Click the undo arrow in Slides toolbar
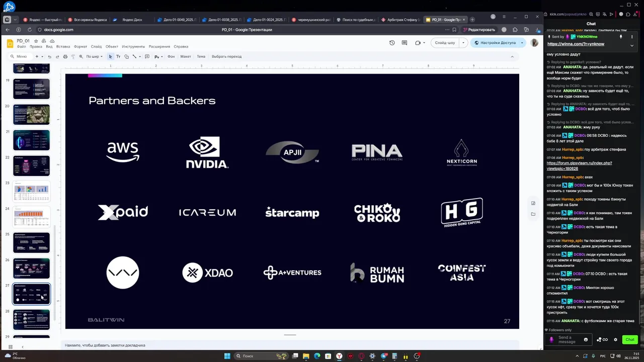This screenshot has height=362, width=644. point(50,56)
